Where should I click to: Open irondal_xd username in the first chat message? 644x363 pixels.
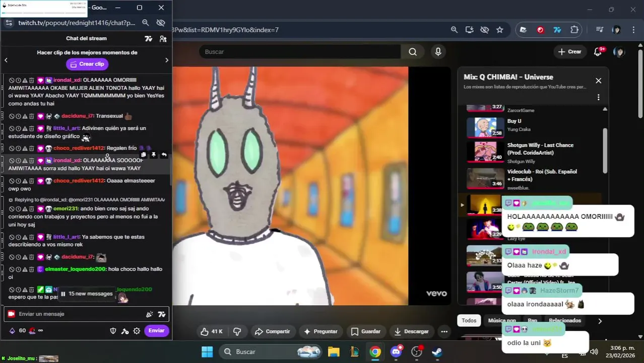point(67,80)
